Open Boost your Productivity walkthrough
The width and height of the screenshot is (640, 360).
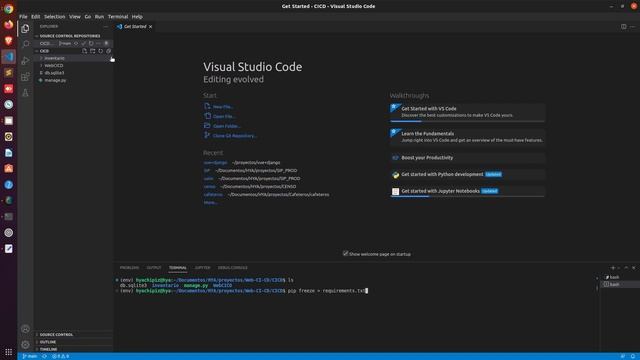point(467,158)
